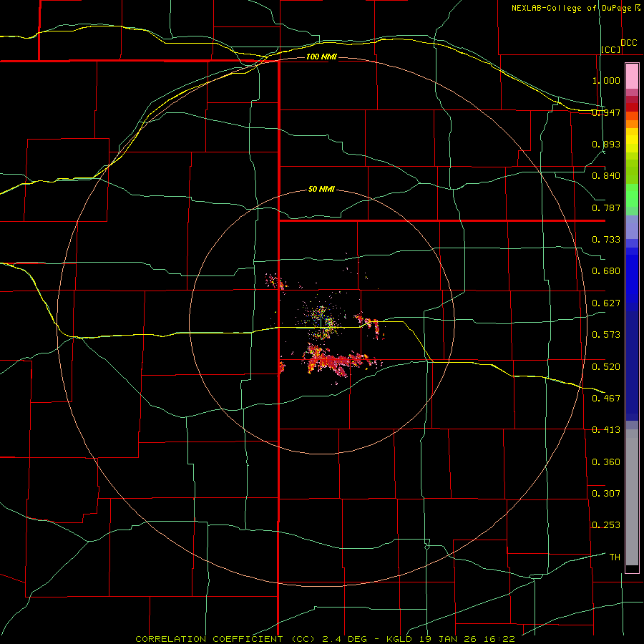Image resolution: width=644 pixels, height=644 pixels.
Task: Click the 1.000 scale value
Action: click(x=606, y=80)
